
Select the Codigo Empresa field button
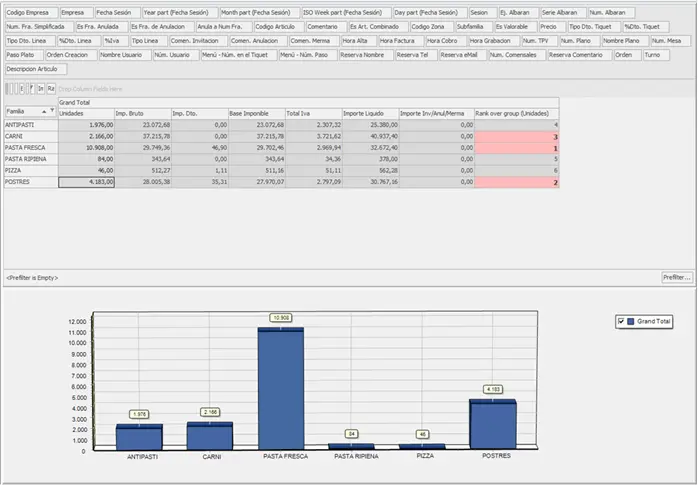point(29,12)
